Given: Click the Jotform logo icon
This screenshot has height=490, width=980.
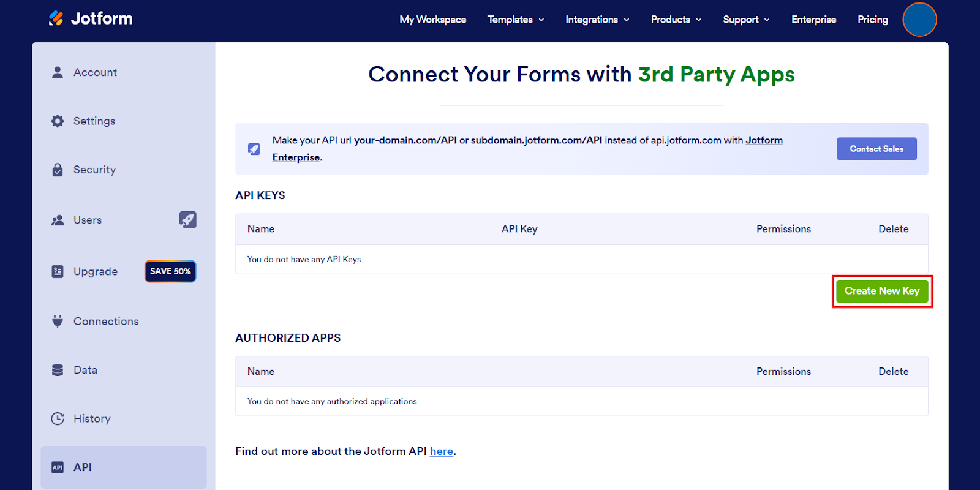Looking at the screenshot, I should 56,18.
